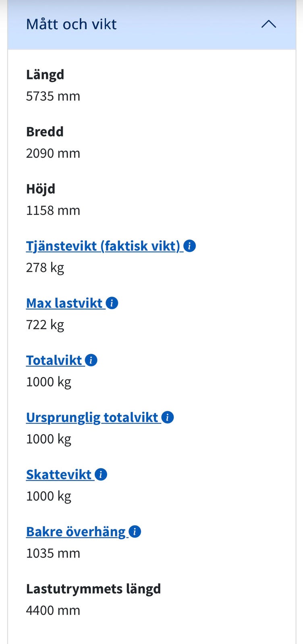
Task: Open the "Tjänstevikt (faktisk vikt)" link
Action: (103, 246)
